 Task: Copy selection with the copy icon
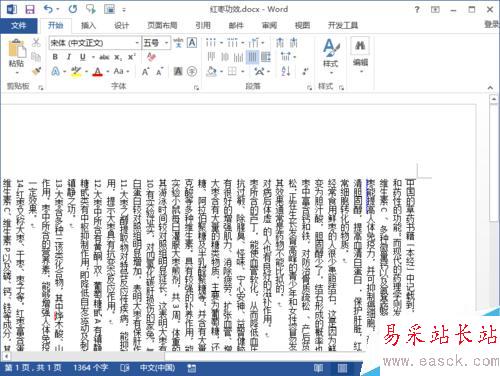coord(36,57)
